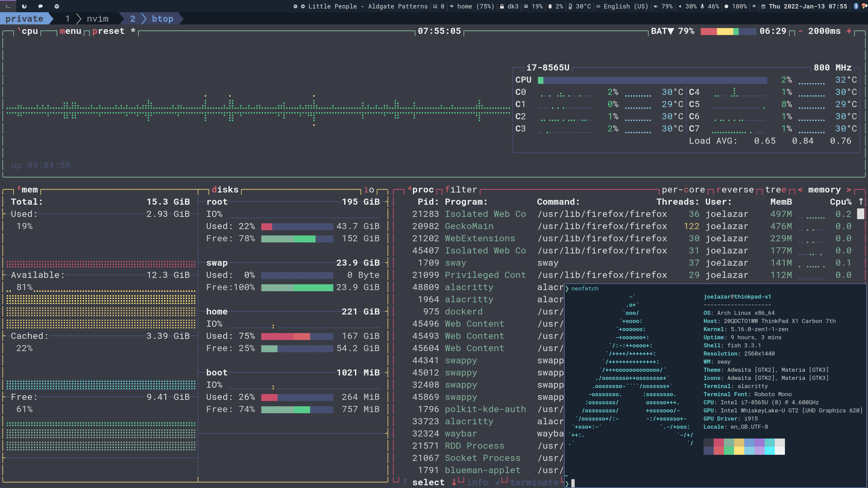Click the power icon at top-left

24,6
